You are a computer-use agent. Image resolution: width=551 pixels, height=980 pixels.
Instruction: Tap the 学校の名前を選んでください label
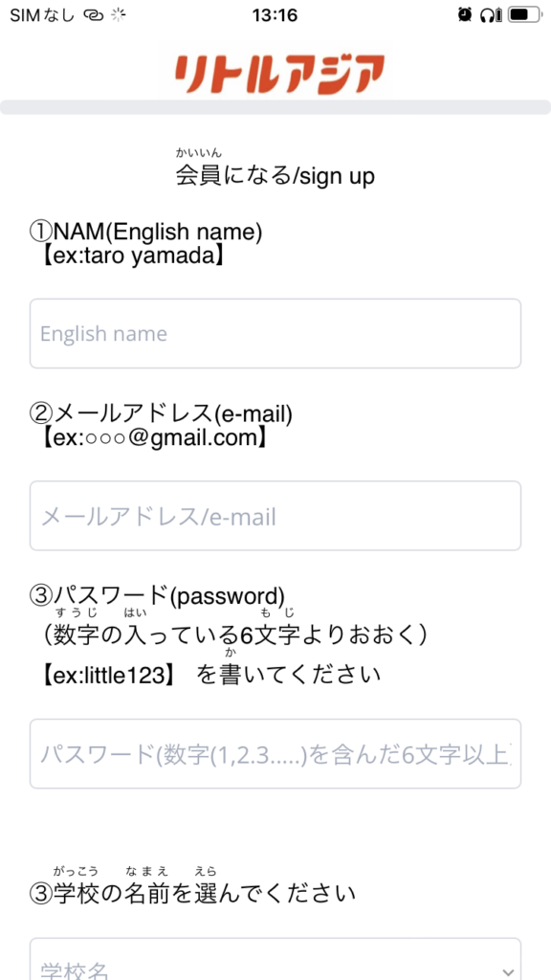click(193, 895)
